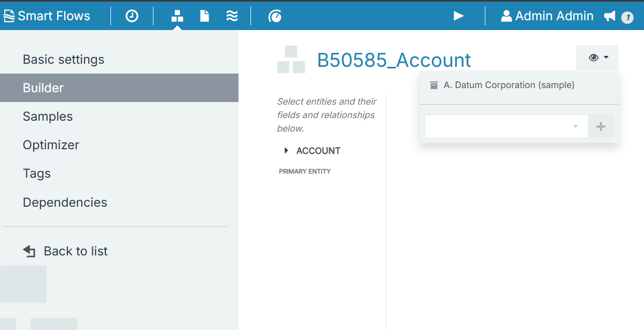Select the Builder section
Image resolution: width=644 pixels, height=330 pixels.
click(119, 88)
